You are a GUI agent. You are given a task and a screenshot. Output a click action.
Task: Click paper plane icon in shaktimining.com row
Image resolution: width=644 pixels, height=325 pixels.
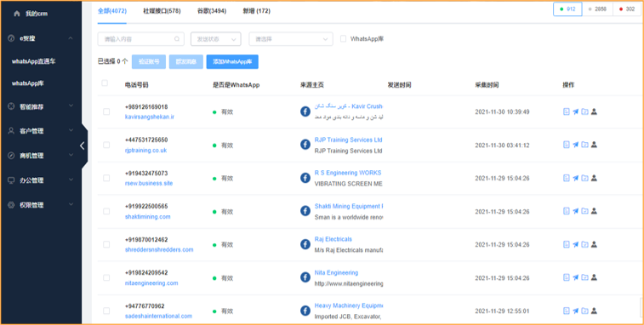tap(575, 211)
